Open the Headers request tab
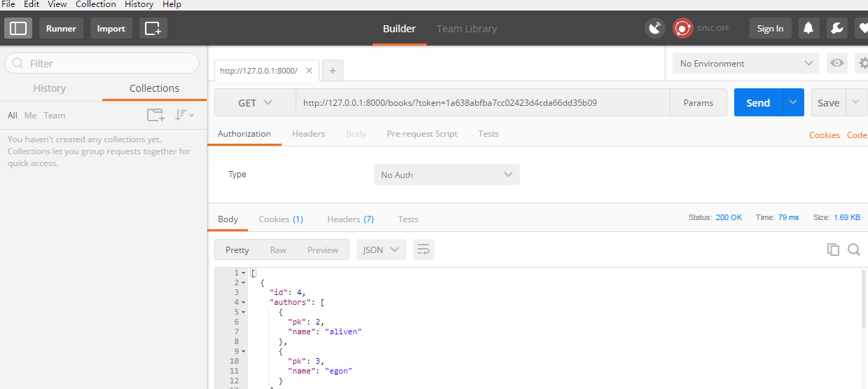The width and height of the screenshot is (868, 389). [x=308, y=134]
